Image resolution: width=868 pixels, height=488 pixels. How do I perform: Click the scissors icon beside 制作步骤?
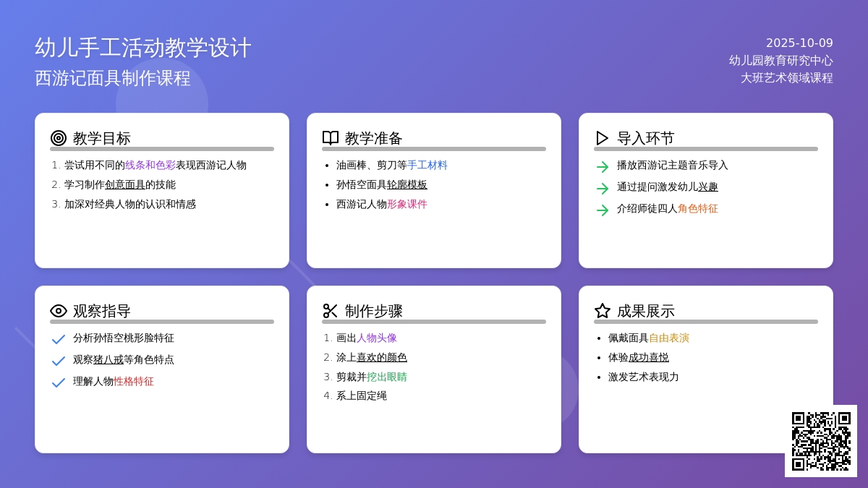pos(331,311)
